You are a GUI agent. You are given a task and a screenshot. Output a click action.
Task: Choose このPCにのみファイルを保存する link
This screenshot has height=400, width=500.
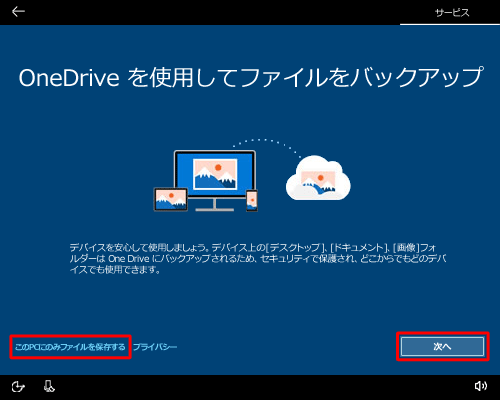[70, 347]
